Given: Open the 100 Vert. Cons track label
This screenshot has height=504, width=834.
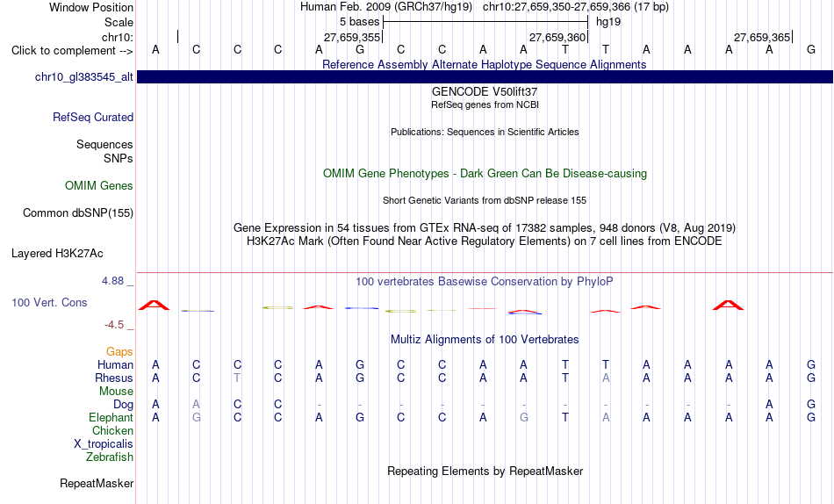Looking at the screenshot, I should (x=49, y=302).
